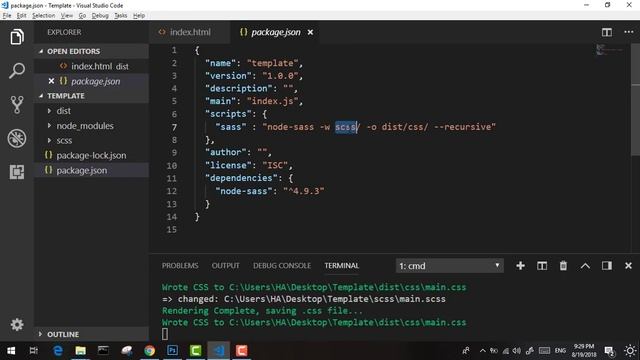This screenshot has width=640, height=360.
Task: Open editor More Actions ellipsis menu
Action: (x=629, y=32)
